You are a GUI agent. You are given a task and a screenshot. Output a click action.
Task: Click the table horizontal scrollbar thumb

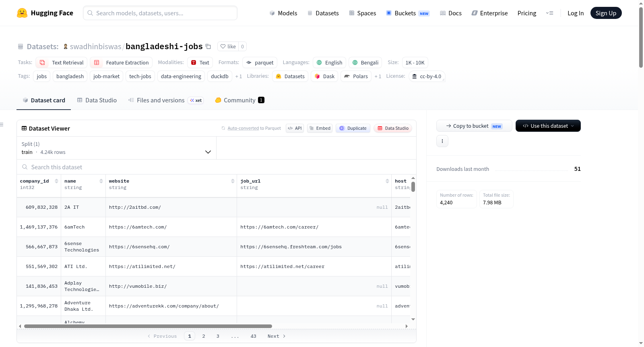click(148, 326)
